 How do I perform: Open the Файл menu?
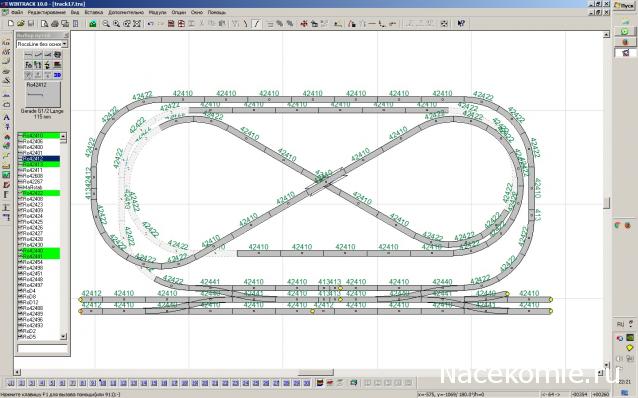click(17, 12)
